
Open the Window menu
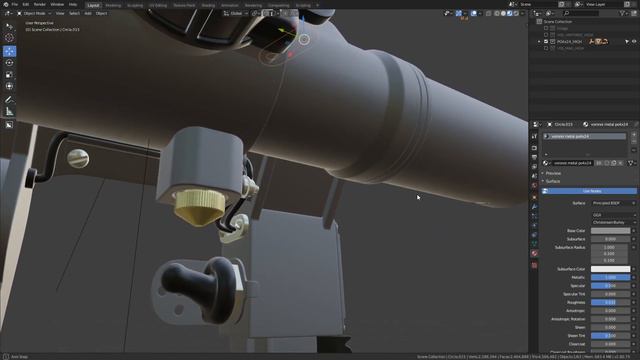click(57, 4)
